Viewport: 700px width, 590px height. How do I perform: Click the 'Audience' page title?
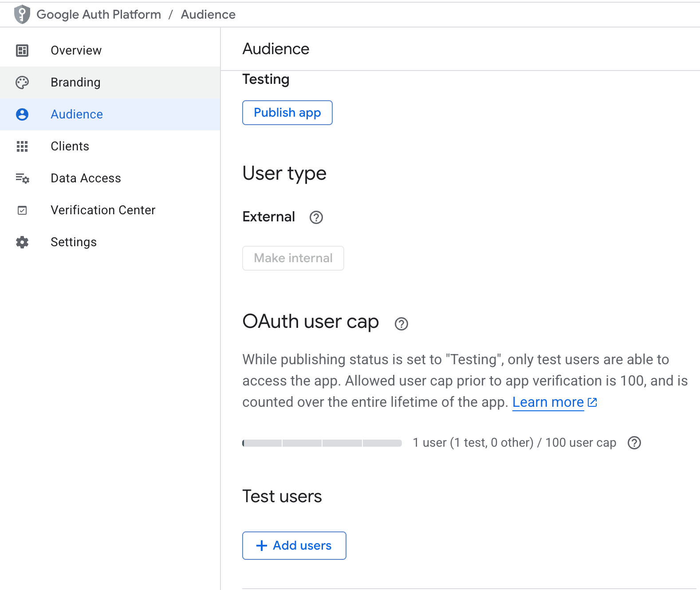276,49
